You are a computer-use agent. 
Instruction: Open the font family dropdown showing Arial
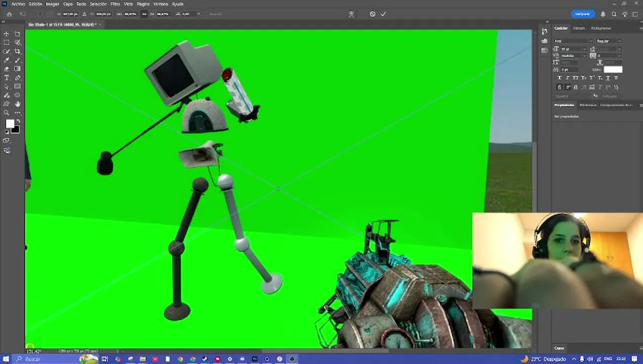click(x=573, y=41)
